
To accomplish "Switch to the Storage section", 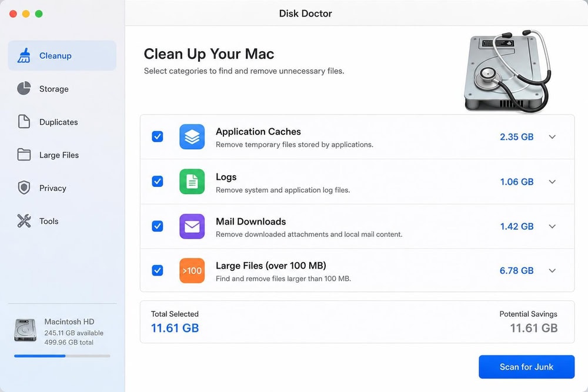I will pyautogui.click(x=62, y=88).
